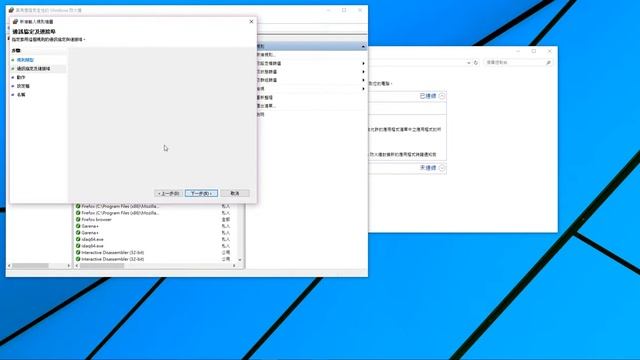Select the 名稱 step in the wizard sidebar
Viewport: 640px width, 360px height.
click(x=21, y=95)
